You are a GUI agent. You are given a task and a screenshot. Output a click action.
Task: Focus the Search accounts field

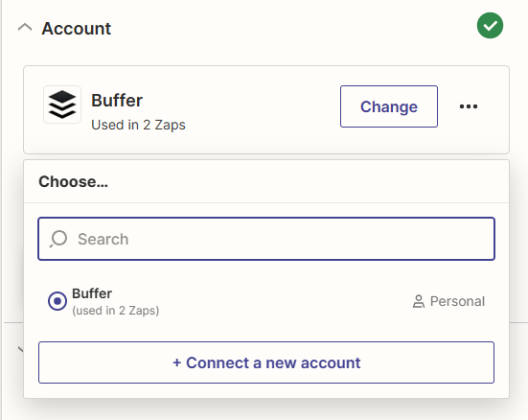pos(266,239)
